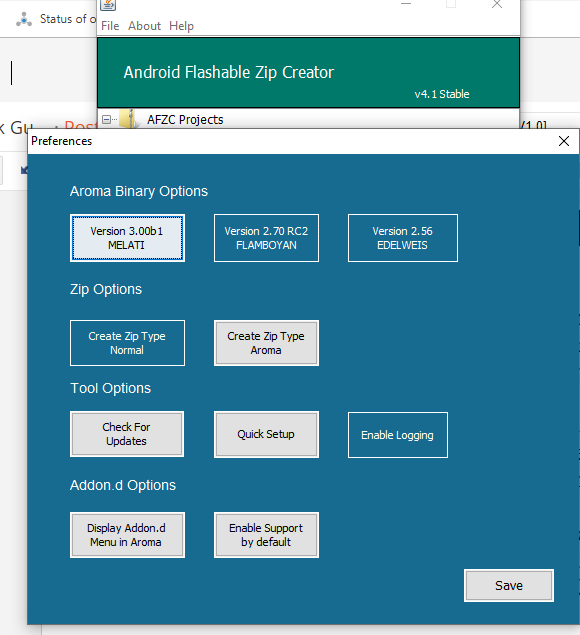
Task: Close the Preferences dialog
Action: pyautogui.click(x=564, y=141)
